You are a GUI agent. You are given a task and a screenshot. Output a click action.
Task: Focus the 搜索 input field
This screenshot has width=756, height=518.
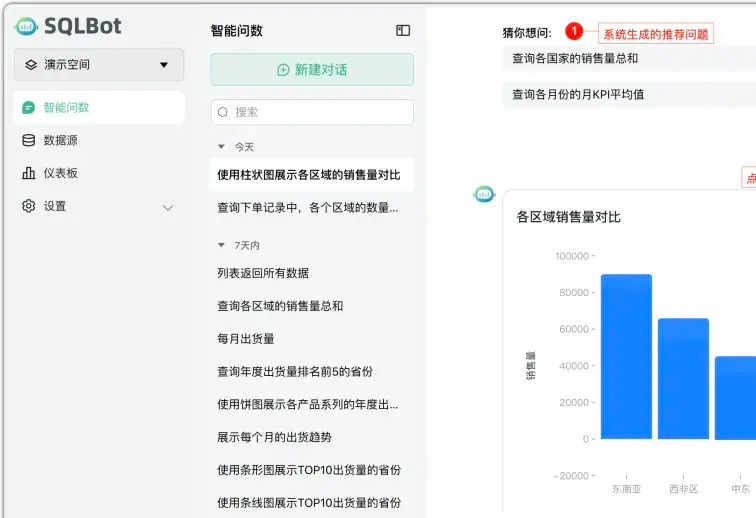pyautogui.click(x=312, y=112)
